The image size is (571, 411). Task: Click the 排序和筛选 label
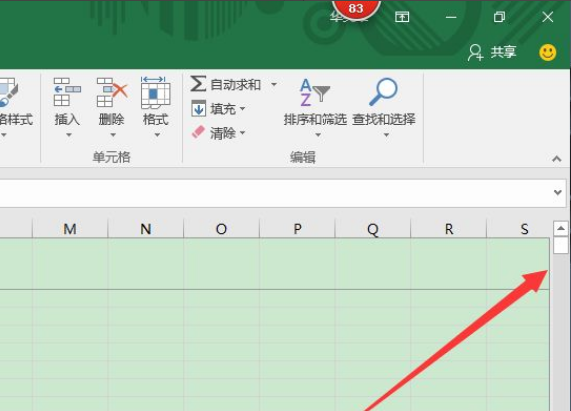pos(315,119)
